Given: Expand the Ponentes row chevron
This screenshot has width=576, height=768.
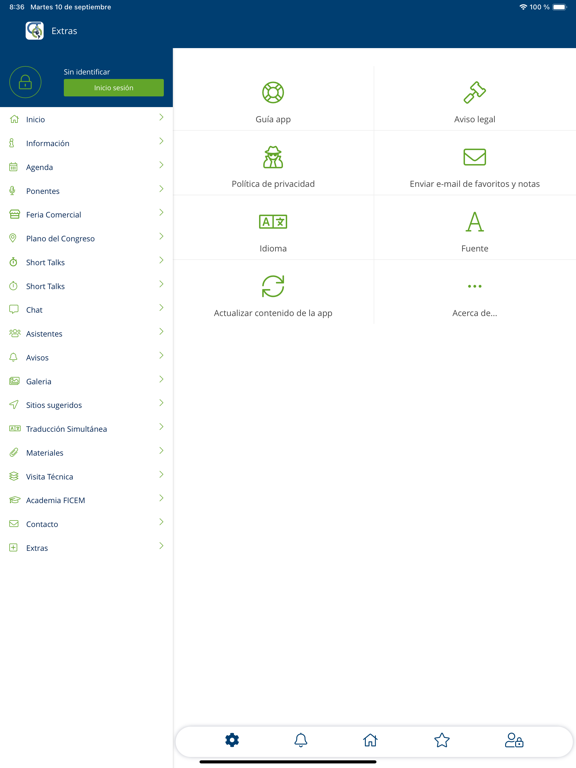Looking at the screenshot, I should click(x=161, y=189).
